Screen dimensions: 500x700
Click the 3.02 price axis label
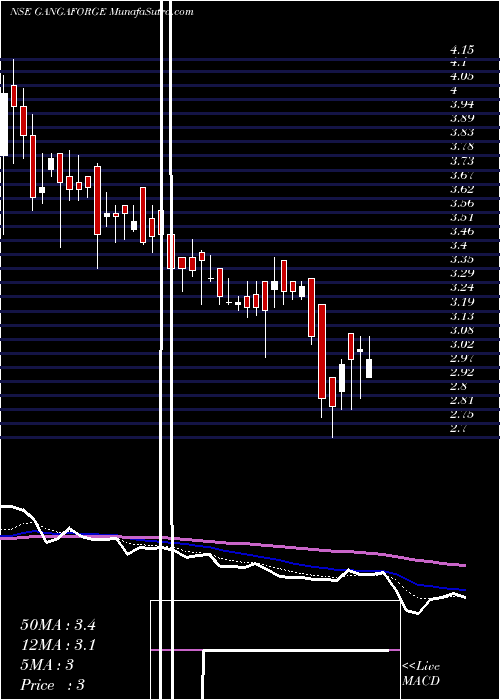462,344
